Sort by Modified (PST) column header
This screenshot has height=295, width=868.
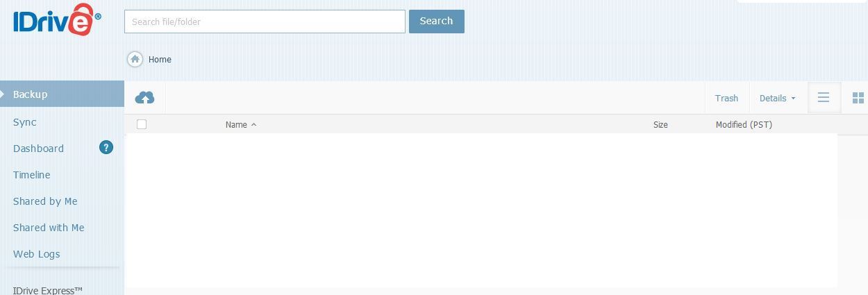pyautogui.click(x=744, y=125)
